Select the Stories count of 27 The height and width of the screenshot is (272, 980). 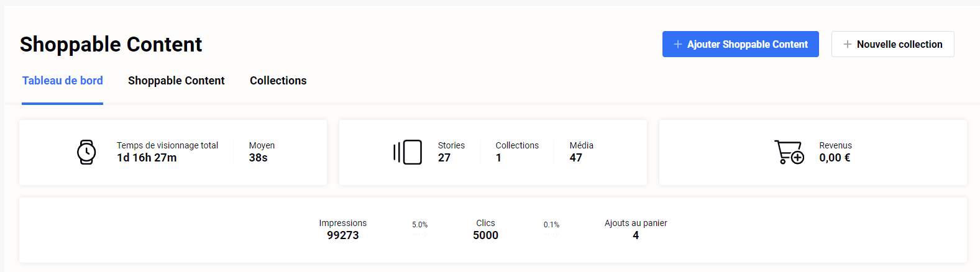444,158
